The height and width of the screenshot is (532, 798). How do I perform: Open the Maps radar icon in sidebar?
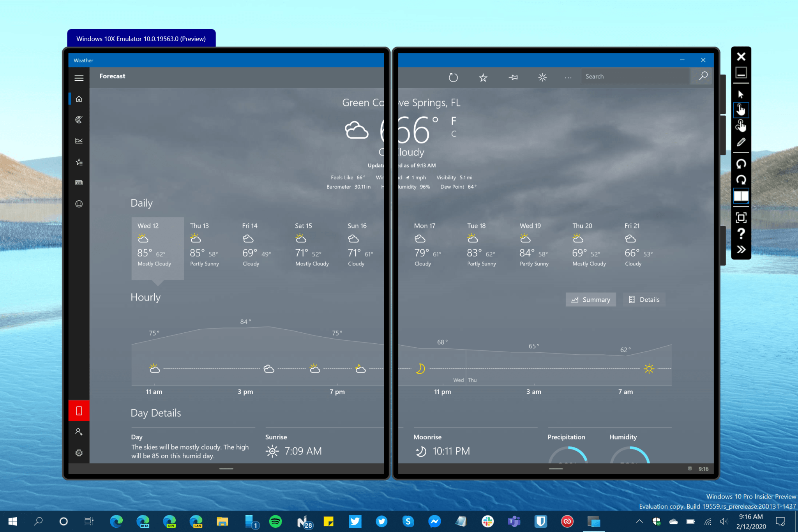point(79,120)
